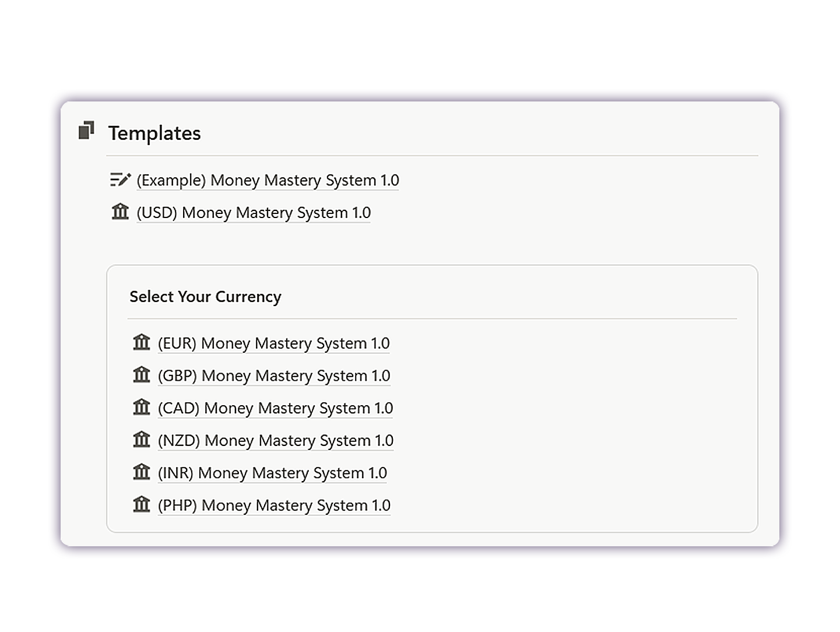The height and width of the screenshot is (632, 840).
Task: Click the divider line under Select Your Currency
Action: coord(432,319)
